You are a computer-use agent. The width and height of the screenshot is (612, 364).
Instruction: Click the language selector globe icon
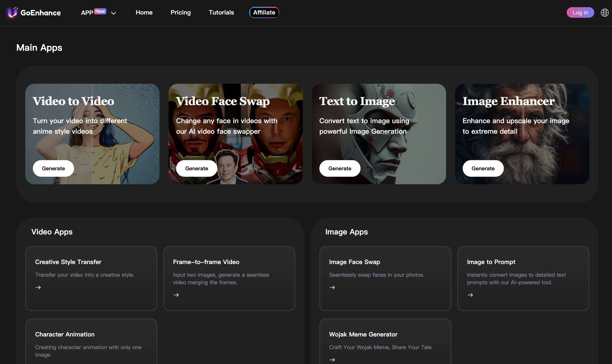(x=605, y=12)
